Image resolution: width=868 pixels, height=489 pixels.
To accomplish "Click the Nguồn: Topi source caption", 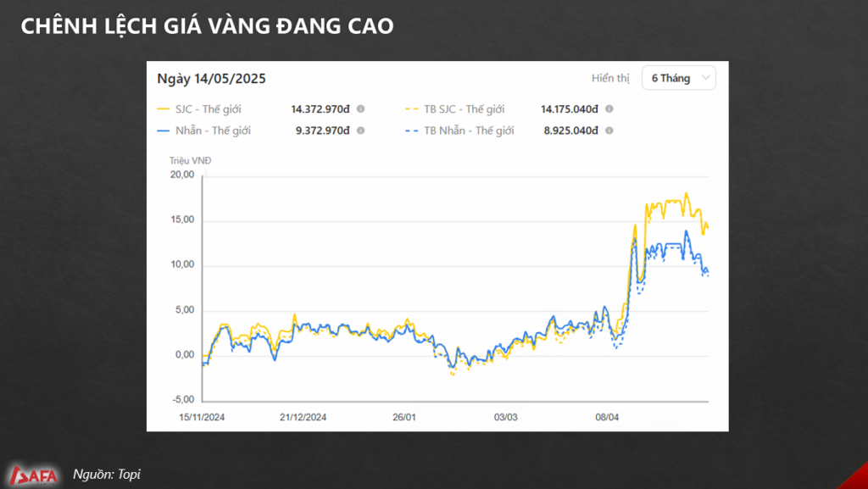I will click(107, 474).
